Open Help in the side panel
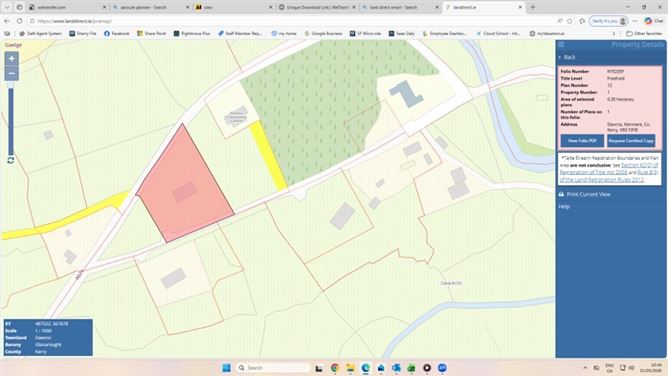This screenshot has height=376, width=668. click(x=564, y=207)
